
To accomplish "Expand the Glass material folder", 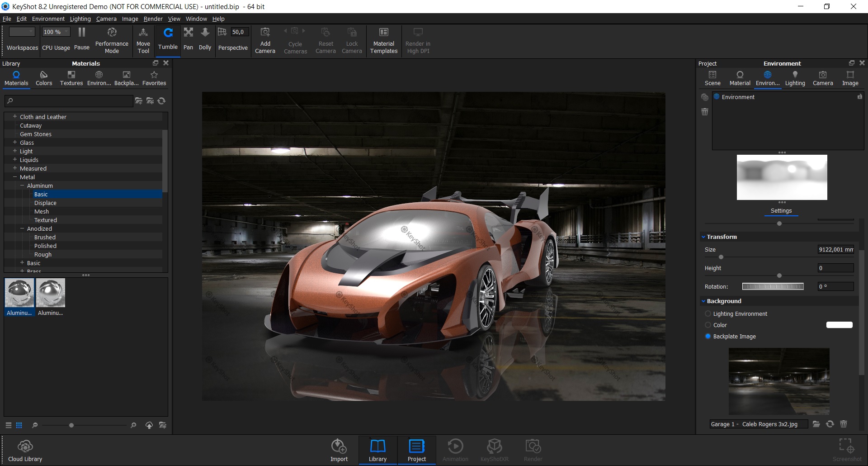I will [x=15, y=143].
